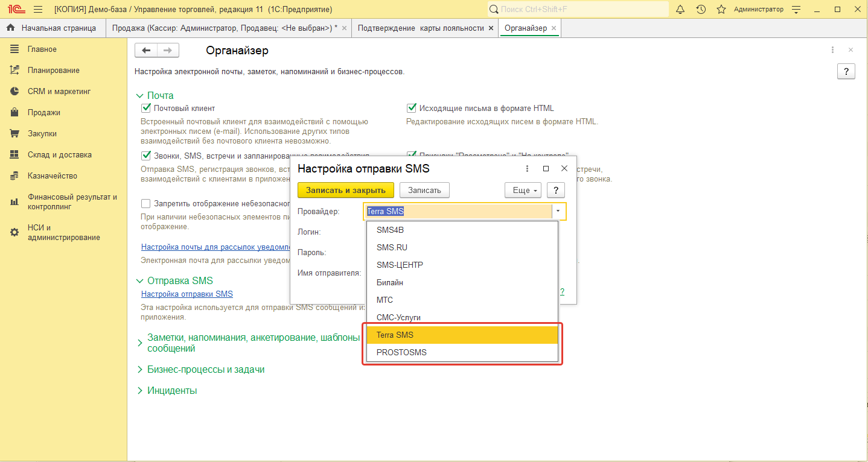The image size is (868, 462).
Task: Open history clock icon
Action: (x=701, y=9)
